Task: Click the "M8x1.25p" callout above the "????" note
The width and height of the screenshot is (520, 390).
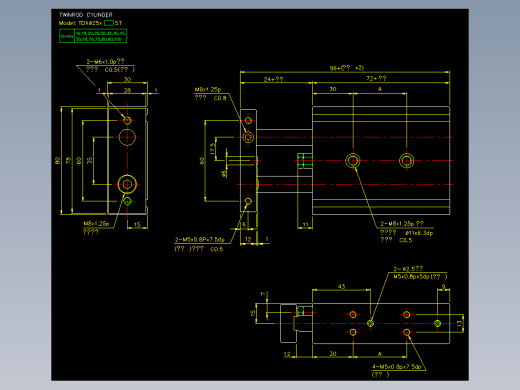Action: point(96,223)
